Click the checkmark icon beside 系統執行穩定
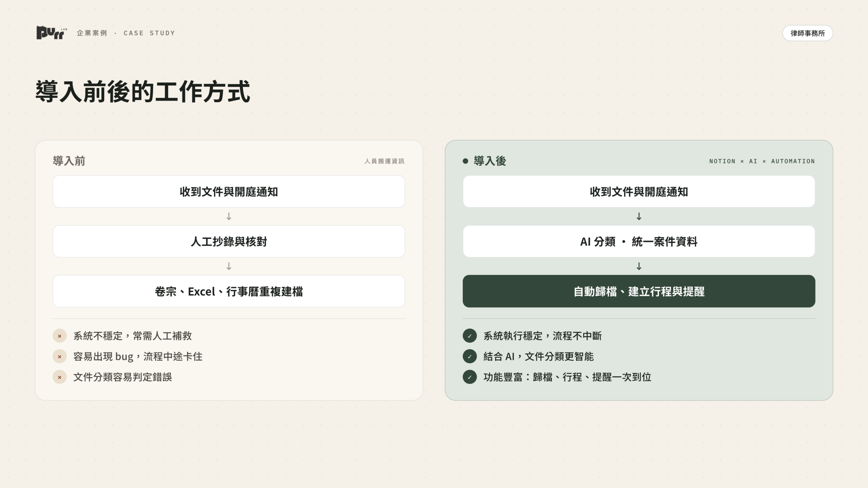868x488 pixels. pos(470,336)
